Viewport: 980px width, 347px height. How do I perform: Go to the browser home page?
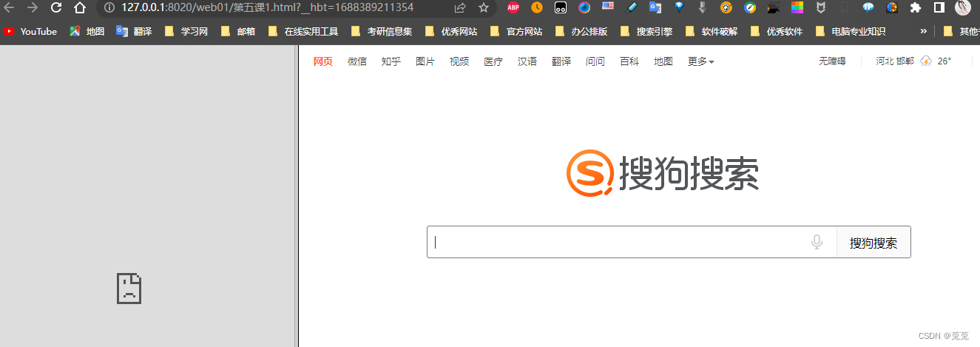[x=80, y=7]
